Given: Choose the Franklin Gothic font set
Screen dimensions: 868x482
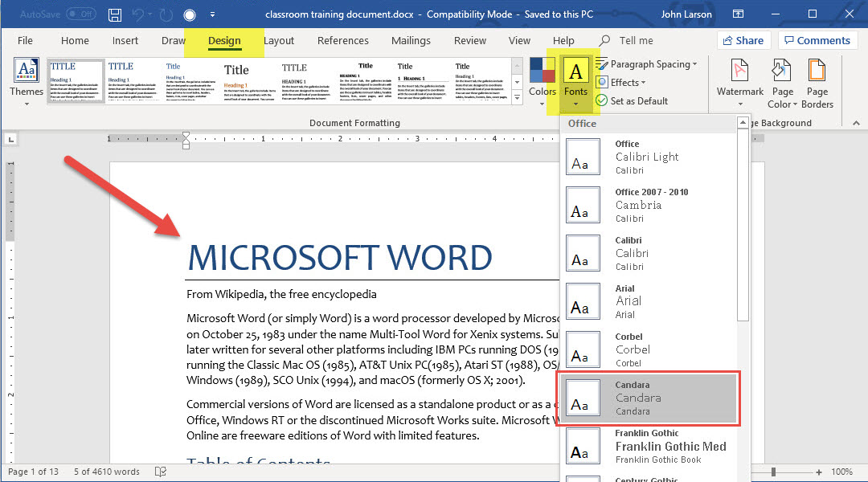Looking at the screenshot, I should pos(649,446).
